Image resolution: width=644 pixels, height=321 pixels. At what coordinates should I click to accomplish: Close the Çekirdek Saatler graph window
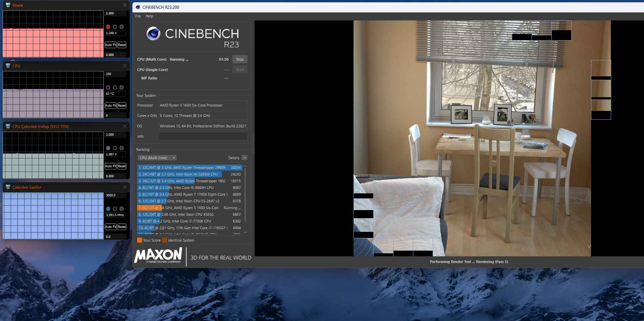pos(125,187)
